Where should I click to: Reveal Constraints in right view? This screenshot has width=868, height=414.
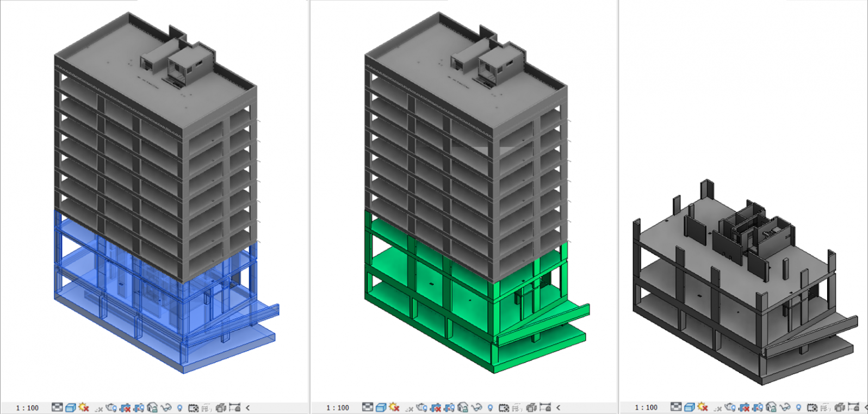854,407
